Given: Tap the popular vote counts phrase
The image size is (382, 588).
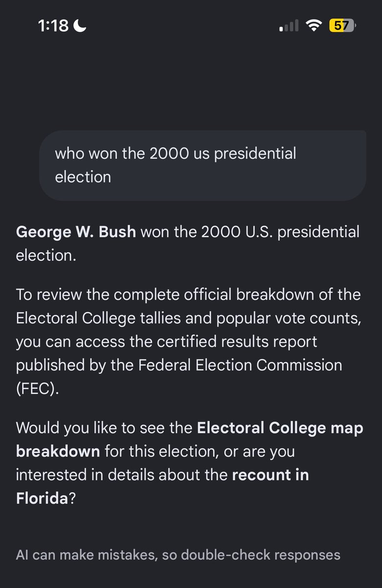Looking at the screenshot, I should pyautogui.click(x=286, y=318).
